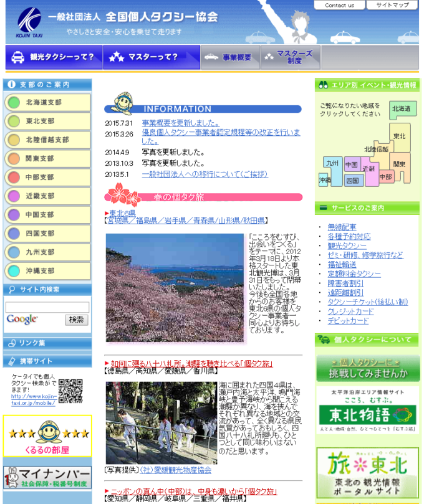Image resolution: width=424 pixels, height=504 pixels.
Task: Open the 携帯サイト section
Action: pyautogui.click(x=47, y=361)
